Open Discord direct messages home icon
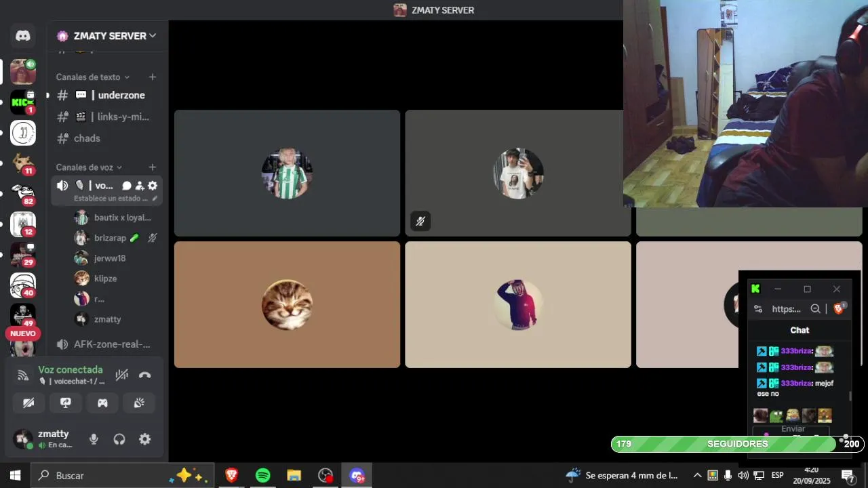 pyautogui.click(x=23, y=36)
